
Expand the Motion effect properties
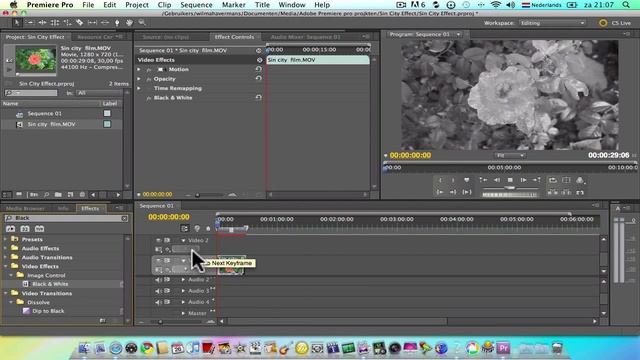[x=139, y=69]
